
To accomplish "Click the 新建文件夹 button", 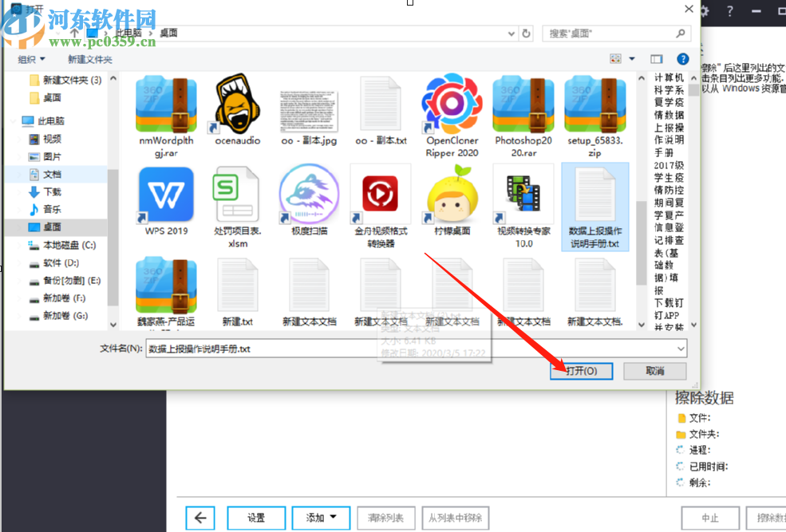I will (89, 59).
